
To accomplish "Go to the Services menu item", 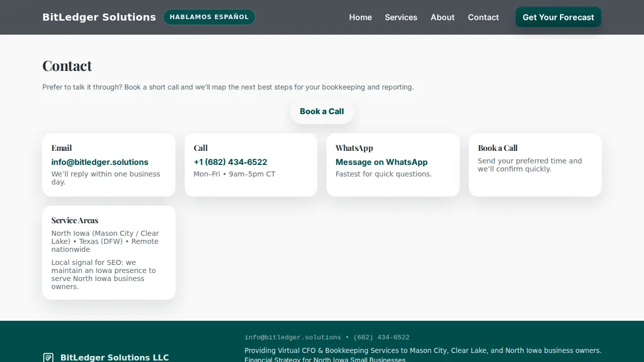I will pyautogui.click(x=401, y=17).
